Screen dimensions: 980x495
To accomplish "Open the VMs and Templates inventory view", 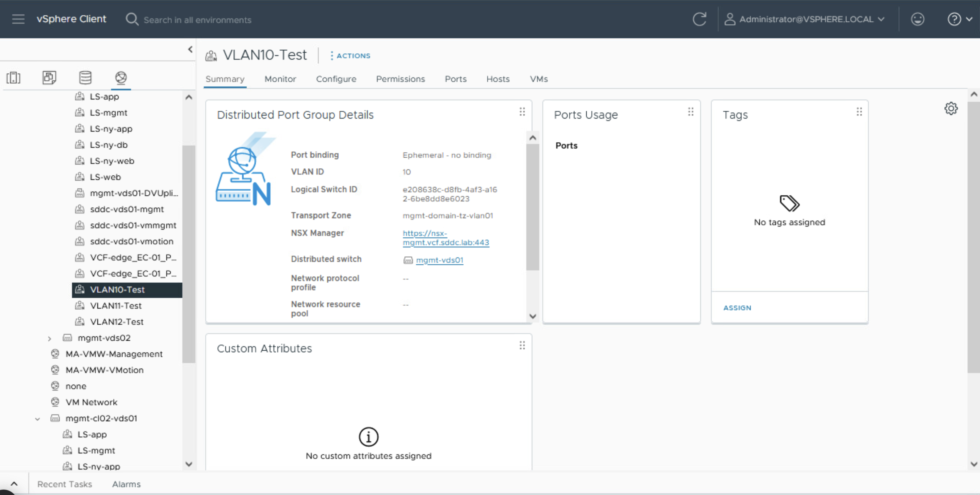I will pos(49,77).
